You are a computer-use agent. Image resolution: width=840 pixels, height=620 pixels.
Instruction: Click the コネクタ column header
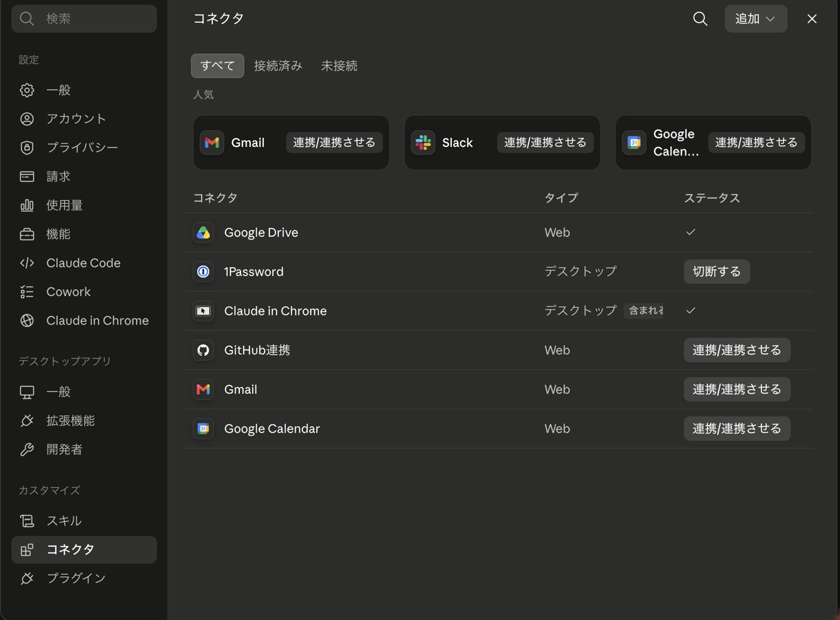(x=215, y=198)
